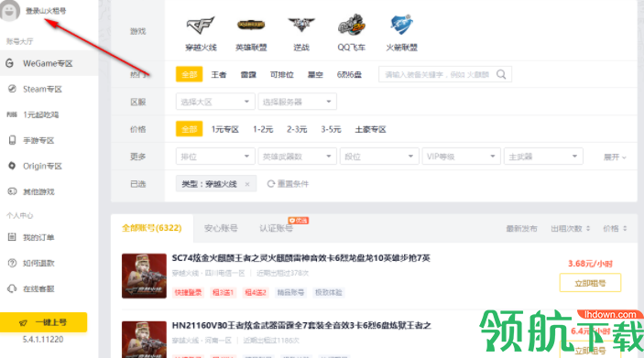Click the 一键上号 button

click(x=44, y=322)
